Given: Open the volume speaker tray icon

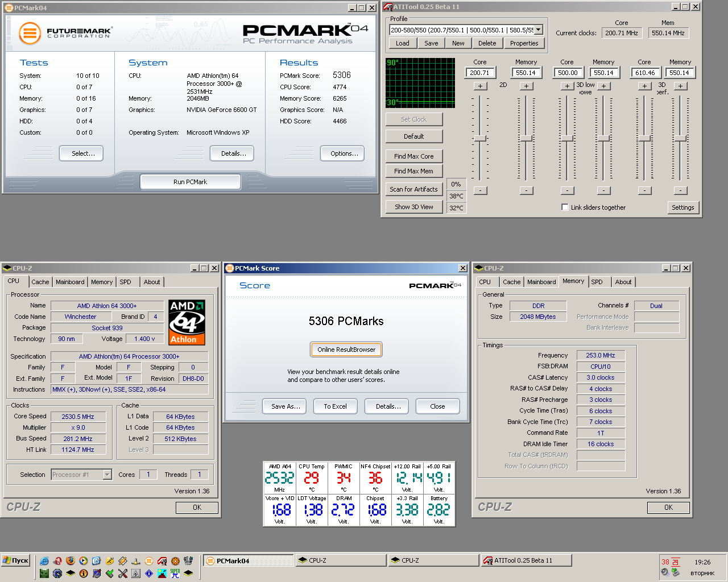Looking at the screenshot, I should pyautogui.click(x=665, y=572).
